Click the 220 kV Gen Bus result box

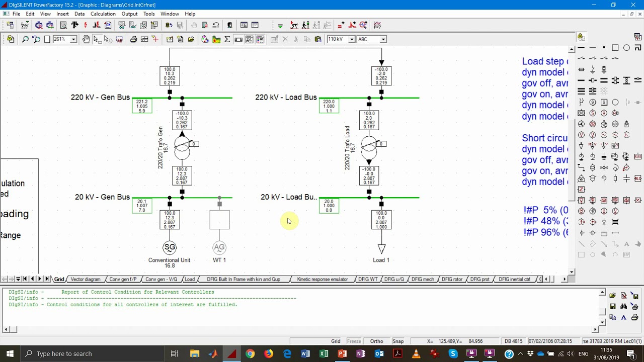tap(142, 106)
